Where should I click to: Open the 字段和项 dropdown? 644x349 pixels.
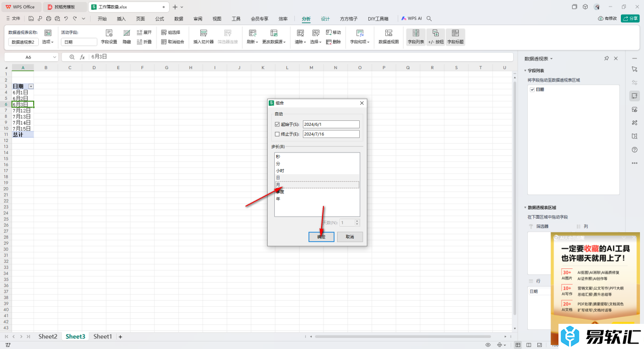360,42
